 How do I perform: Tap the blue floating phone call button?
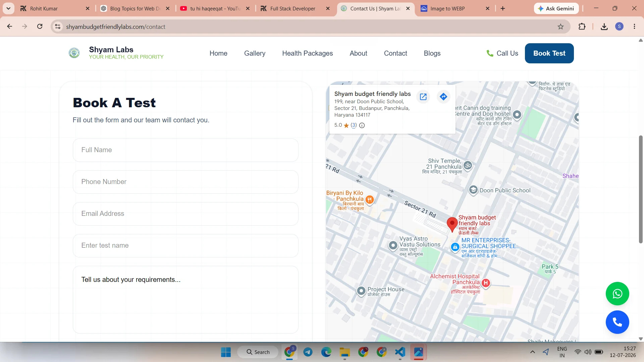click(618, 322)
